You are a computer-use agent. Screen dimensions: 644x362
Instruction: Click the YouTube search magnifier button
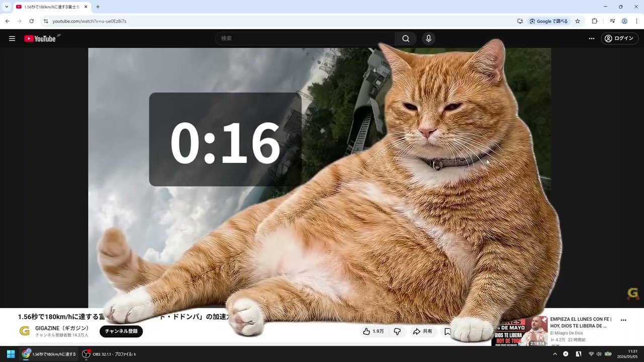(x=406, y=39)
